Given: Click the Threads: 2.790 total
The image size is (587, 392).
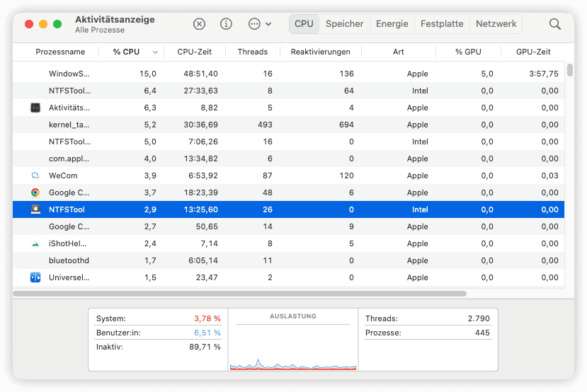Looking at the screenshot, I should click(428, 318).
